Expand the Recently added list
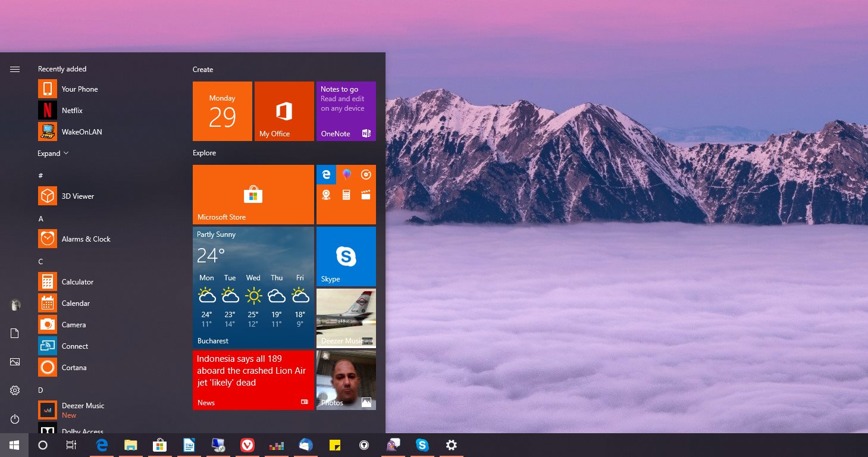The width and height of the screenshot is (868, 457). click(x=53, y=154)
